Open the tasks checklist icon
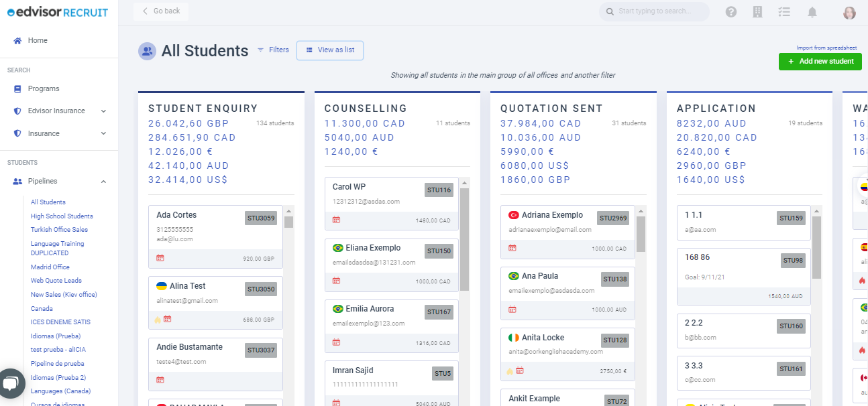Viewport: 868px width, 406px height. tap(784, 11)
